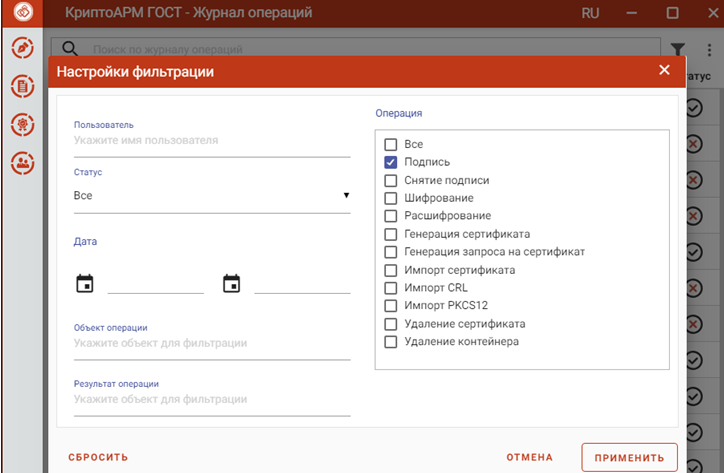Expand the Статус dropdown

(212, 196)
